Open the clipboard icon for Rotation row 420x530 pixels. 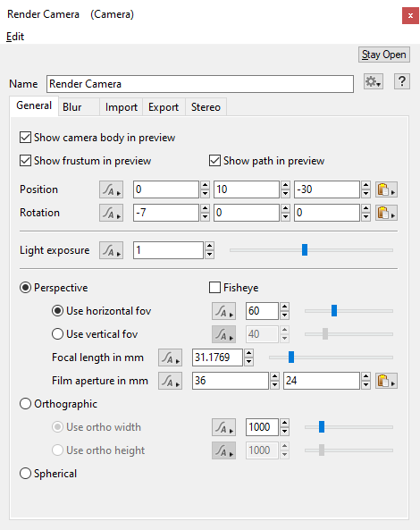pos(386,213)
